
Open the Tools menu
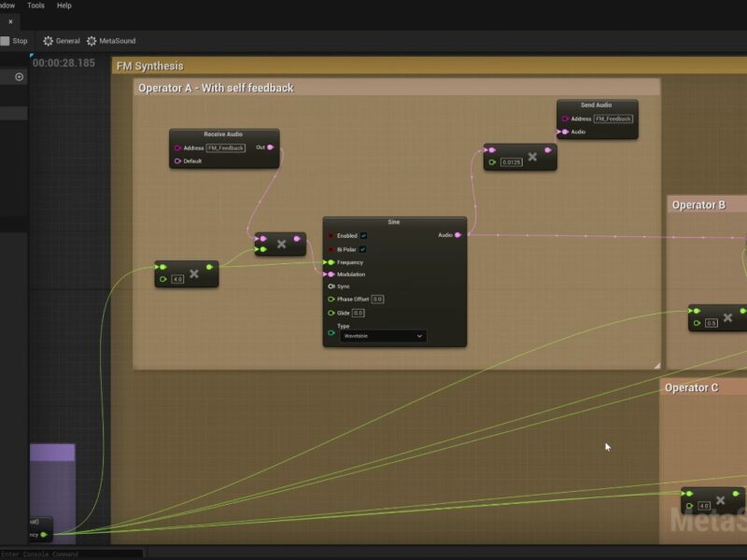coord(35,6)
